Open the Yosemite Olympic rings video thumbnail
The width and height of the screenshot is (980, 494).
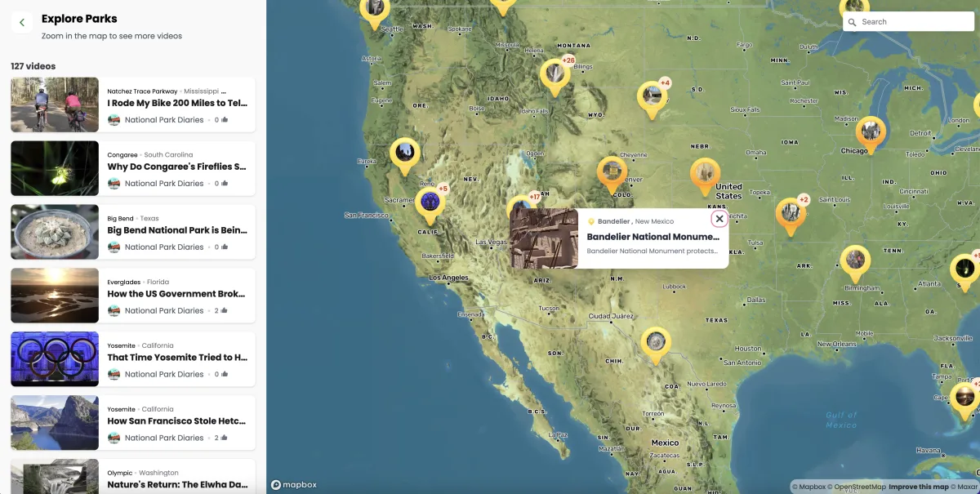tap(55, 359)
